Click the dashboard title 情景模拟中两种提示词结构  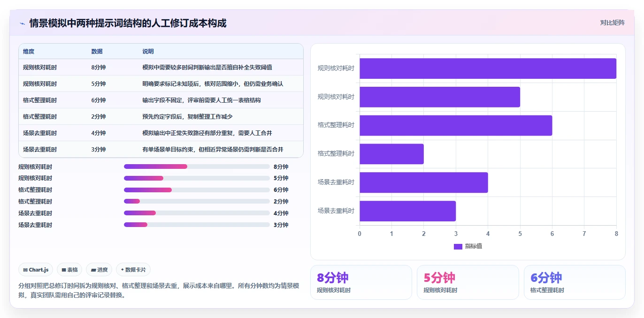point(128,23)
